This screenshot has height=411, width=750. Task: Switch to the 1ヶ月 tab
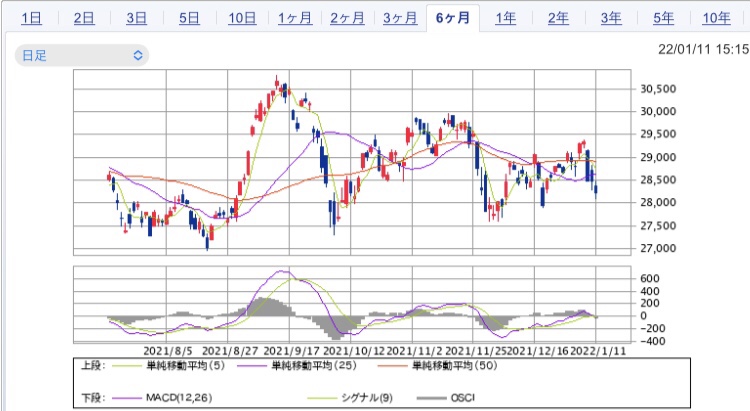coord(293,18)
